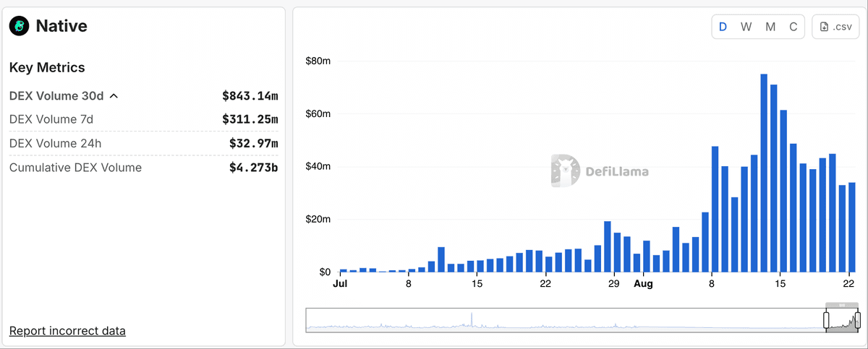Click the CSV download file icon
The width and height of the screenshot is (868, 349).
tap(825, 27)
